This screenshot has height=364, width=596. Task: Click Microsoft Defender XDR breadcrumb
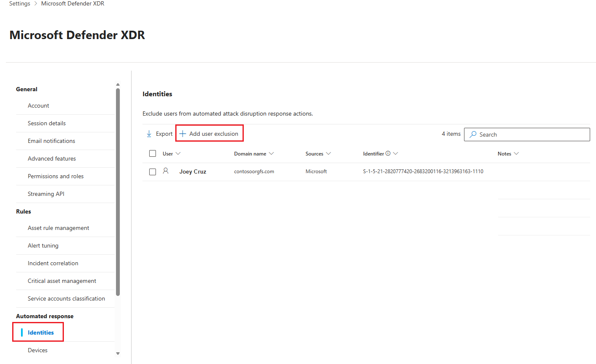point(73,3)
